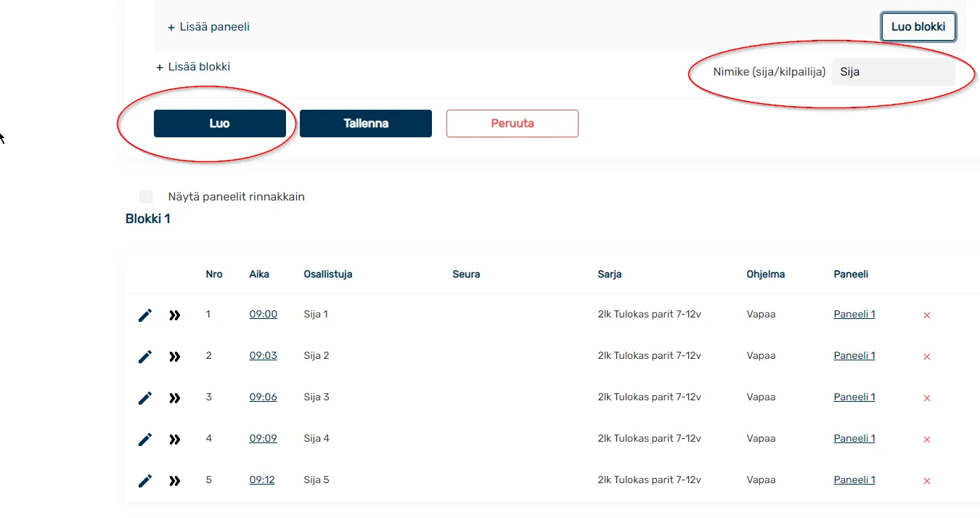Cancel with the Peruuta button
Screen dimensions: 980x518
click(513, 124)
